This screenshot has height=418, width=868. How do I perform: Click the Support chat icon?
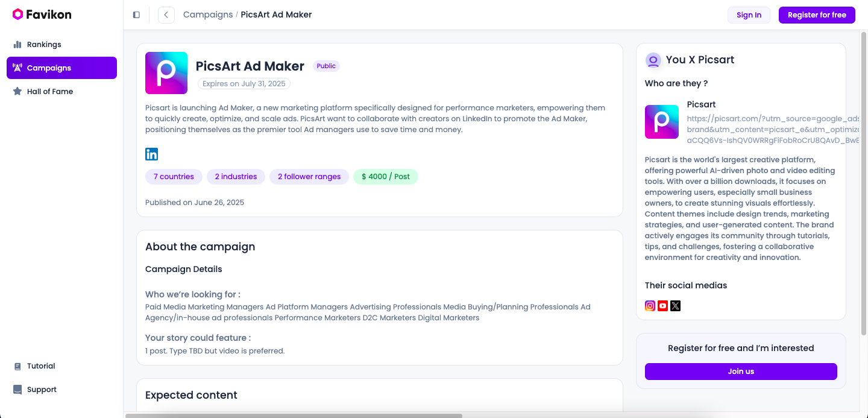(x=17, y=390)
